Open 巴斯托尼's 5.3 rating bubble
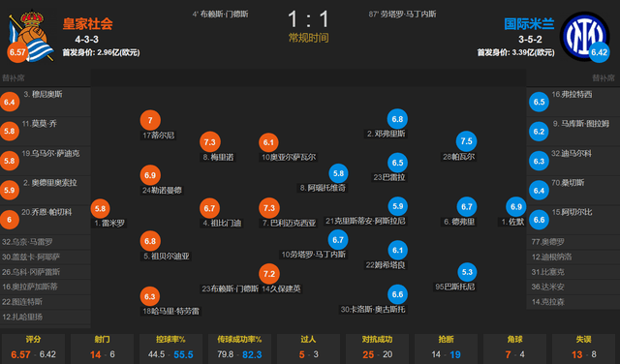The height and width of the screenshot is (364, 620). pyautogui.click(x=467, y=272)
